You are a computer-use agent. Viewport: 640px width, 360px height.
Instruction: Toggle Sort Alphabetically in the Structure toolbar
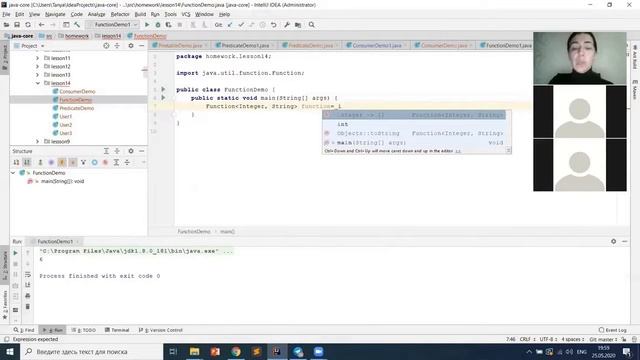(x=27, y=162)
